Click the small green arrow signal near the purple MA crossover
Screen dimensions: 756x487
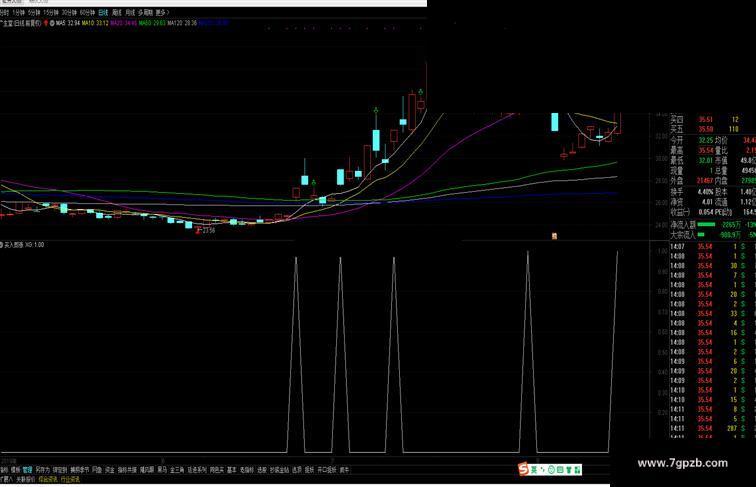point(314,183)
